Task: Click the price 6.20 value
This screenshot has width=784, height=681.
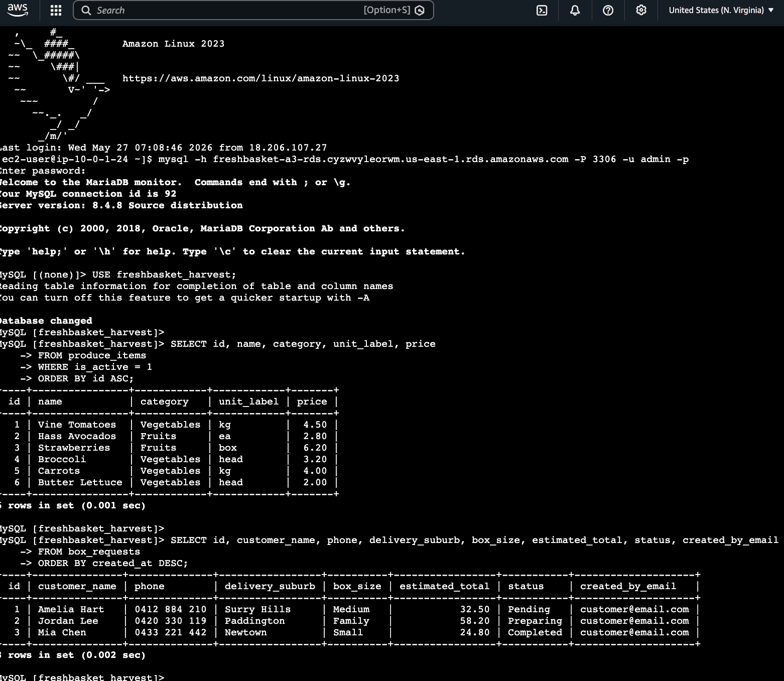Action: point(315,448)
